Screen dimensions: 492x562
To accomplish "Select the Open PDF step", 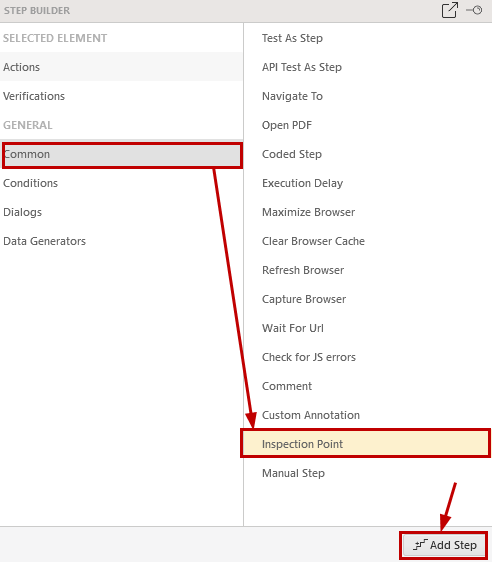I will tap(368, 125).
